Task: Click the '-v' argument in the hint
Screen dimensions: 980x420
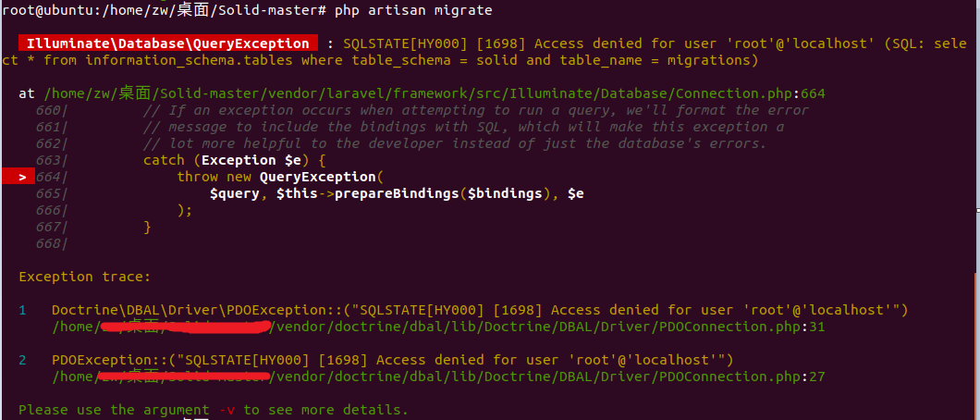Action: click(227, 409)
